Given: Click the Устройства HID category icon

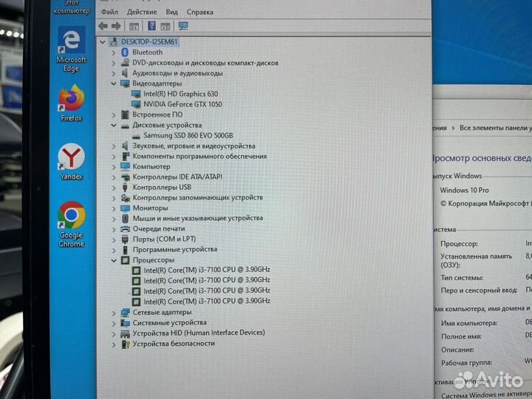Looking at the screenshot, I should (x=125, y=333).
